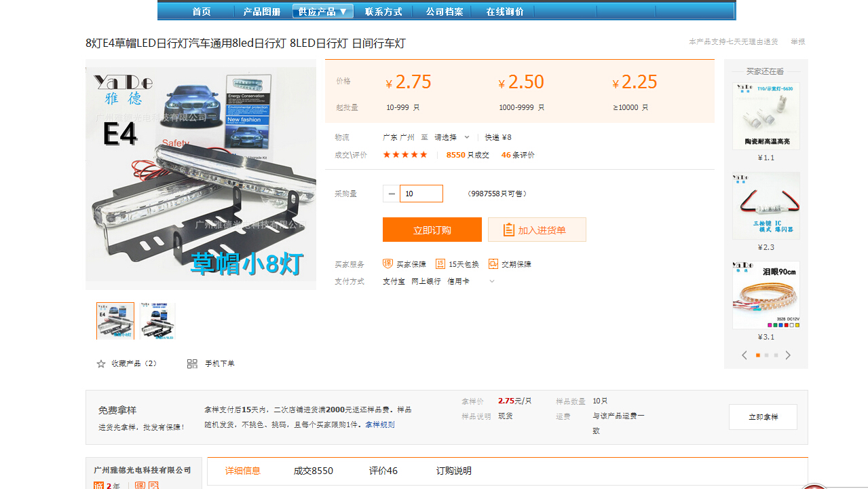Click next arrow in 买家还在看 carousel

tap(788, 355)
